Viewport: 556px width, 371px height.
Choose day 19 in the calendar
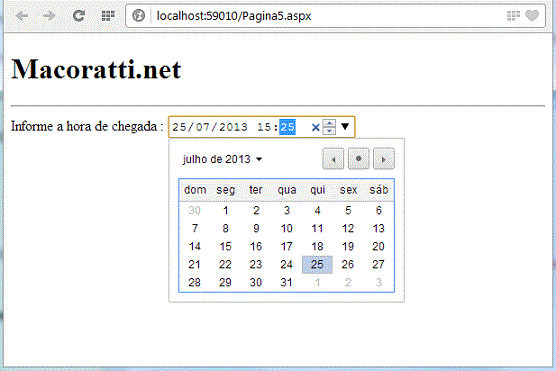coord(348,246)
